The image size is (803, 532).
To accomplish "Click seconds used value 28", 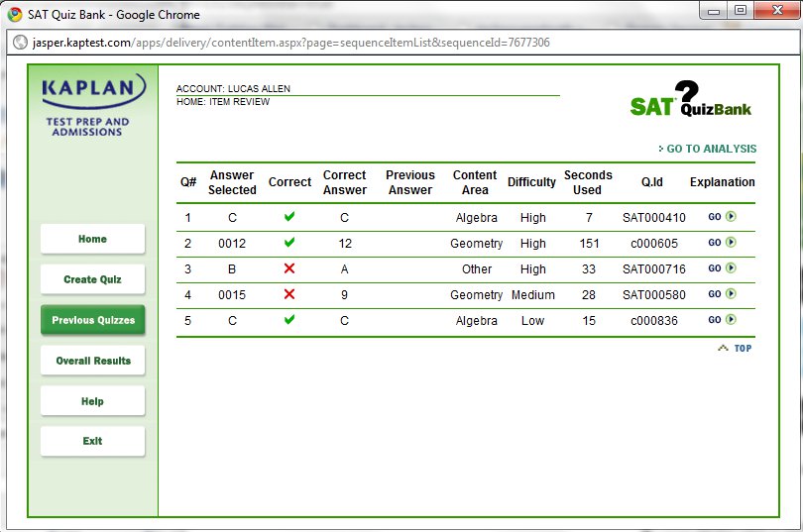I will pos(589,295).
